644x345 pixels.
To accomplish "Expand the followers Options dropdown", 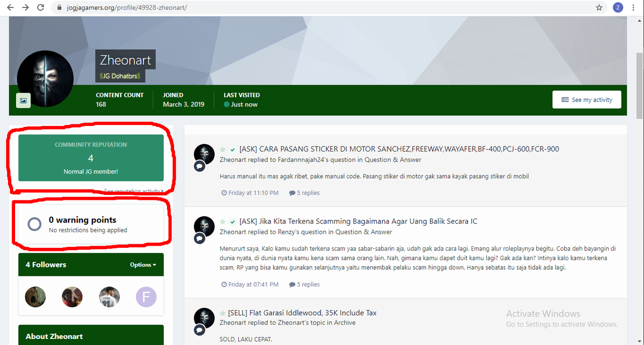I will click(143, 264).
